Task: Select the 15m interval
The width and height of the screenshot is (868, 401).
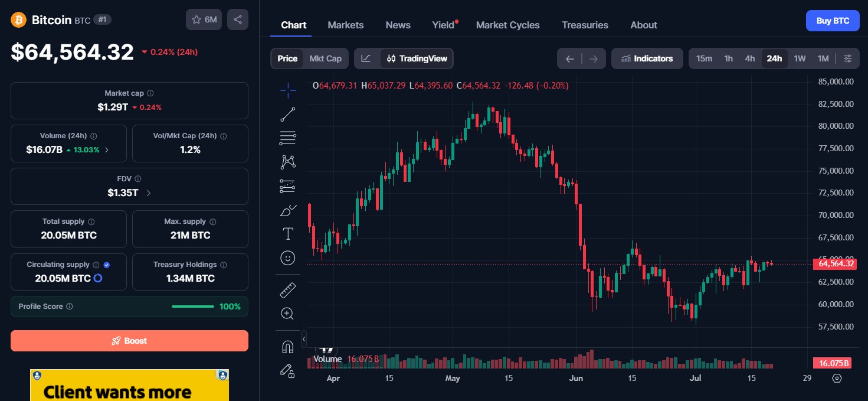Action: 704,58
